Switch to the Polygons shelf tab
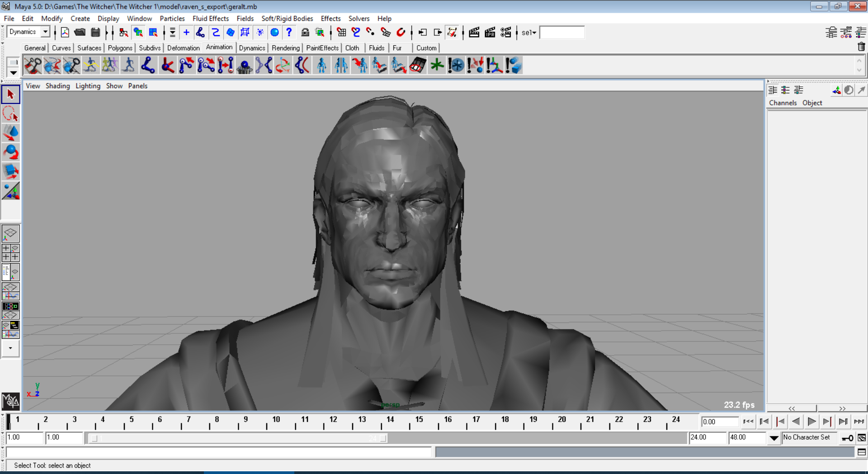Viewport: 868px width, 474px height. pyautogui.click(x=120, y=48)
